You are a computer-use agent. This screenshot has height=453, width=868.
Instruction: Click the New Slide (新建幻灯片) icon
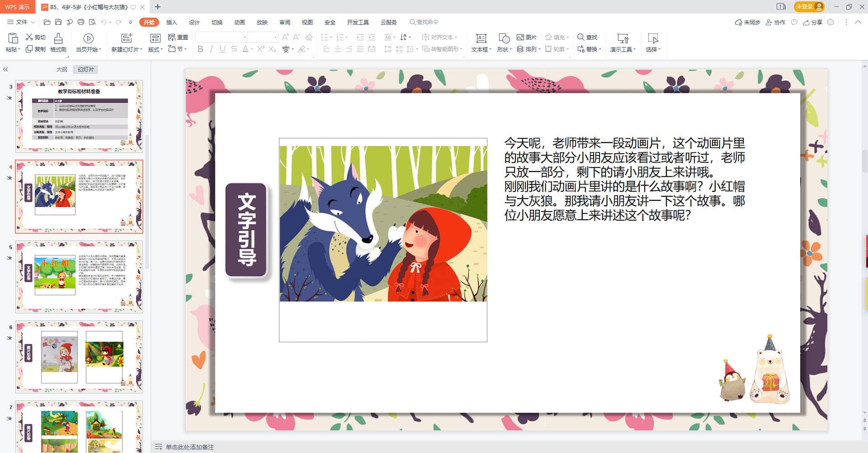[x=127, y=38]
